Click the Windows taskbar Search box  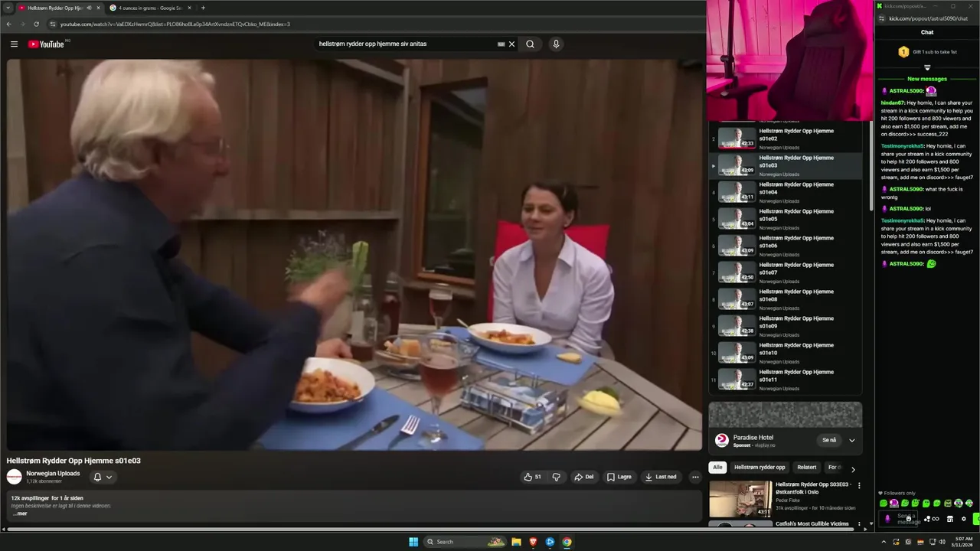(465, 542)
